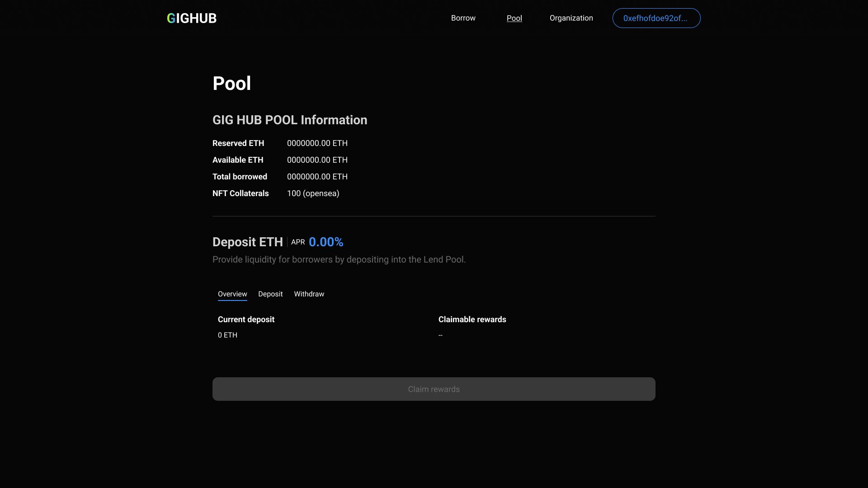Click the 0.00% APR value
Image resolution: width=868 pixels, height=488 pixels.
point(326,242)
